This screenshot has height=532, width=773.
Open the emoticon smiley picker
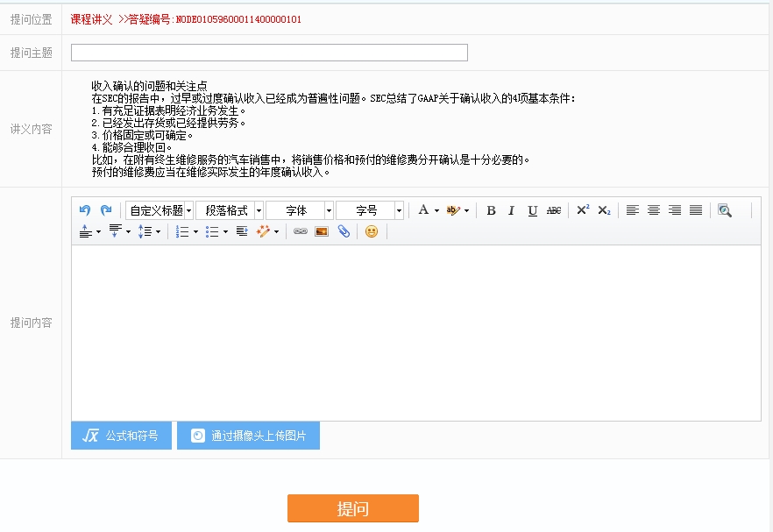[x=372, y=231]
